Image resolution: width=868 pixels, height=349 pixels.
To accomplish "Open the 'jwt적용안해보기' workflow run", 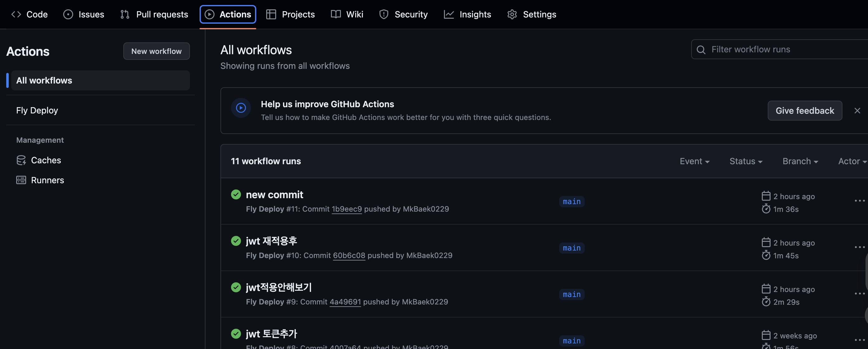I will [x=279, y=287].
